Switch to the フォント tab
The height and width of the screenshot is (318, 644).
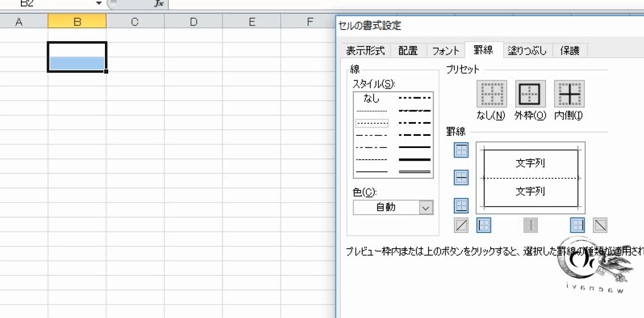(x=445, y=50)
